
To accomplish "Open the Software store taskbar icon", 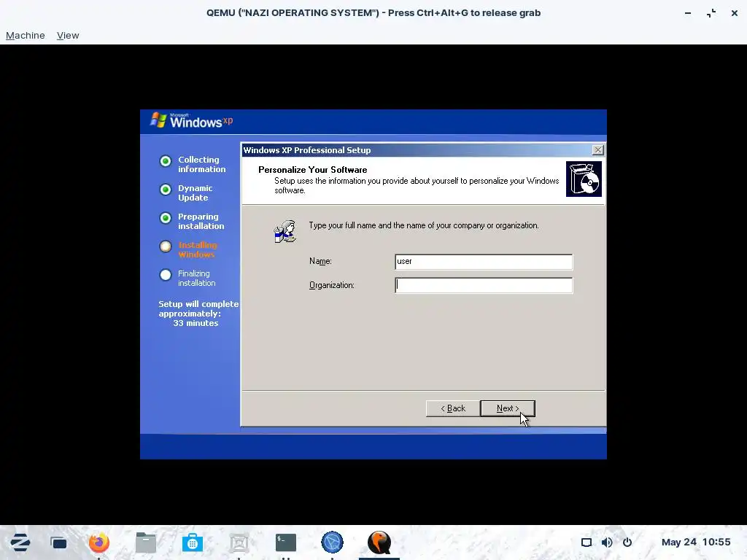I will pyautogui.click(x=193, y=542).
